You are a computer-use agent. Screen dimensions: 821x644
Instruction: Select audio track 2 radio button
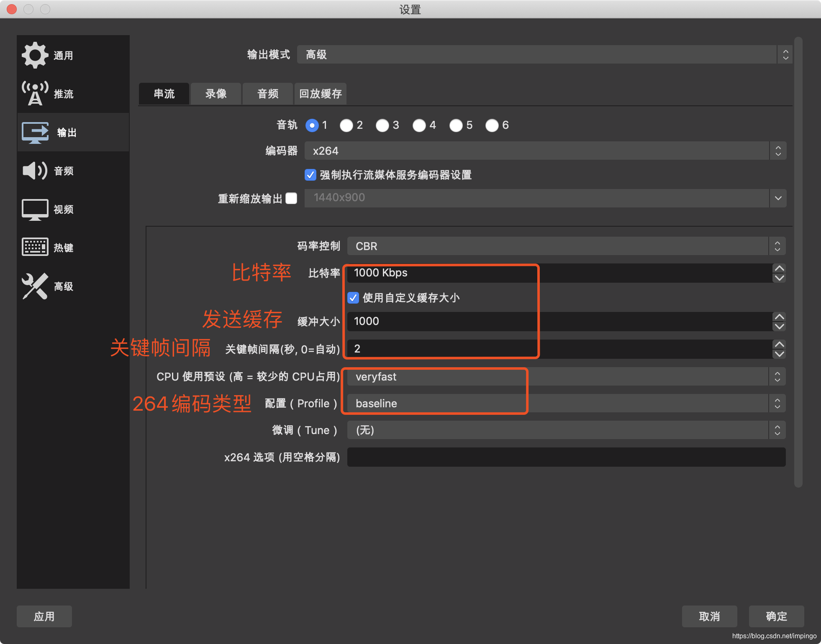click(x=346, y=125)
